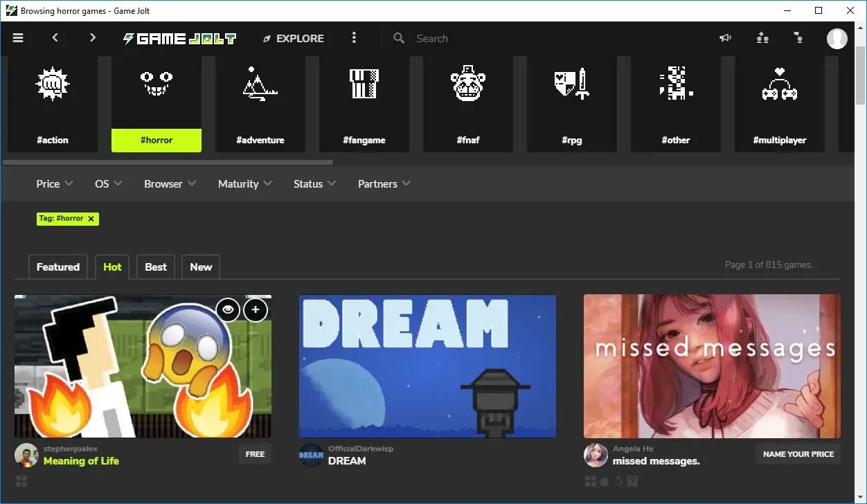Select the #fnaf tag tile
867x504 pixels.
(468, 104)
